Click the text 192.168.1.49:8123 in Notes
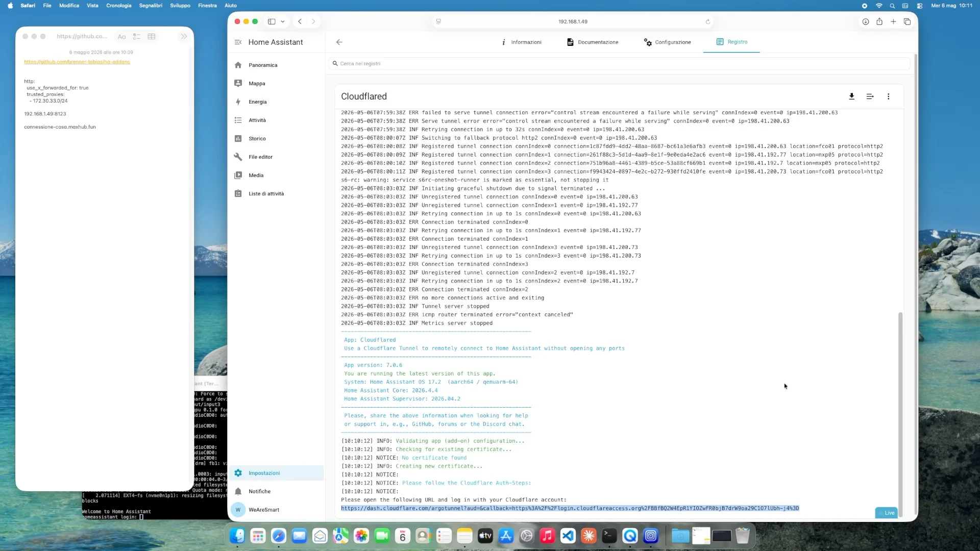Screen dimensions: 980x551 [45, 114]
